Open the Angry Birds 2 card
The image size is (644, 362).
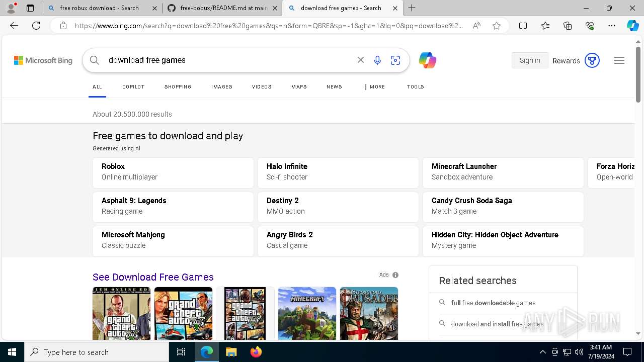tap(338, 241)
